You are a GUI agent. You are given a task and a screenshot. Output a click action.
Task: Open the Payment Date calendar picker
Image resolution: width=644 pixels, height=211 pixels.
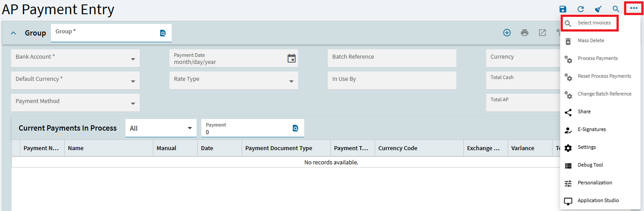291,58
